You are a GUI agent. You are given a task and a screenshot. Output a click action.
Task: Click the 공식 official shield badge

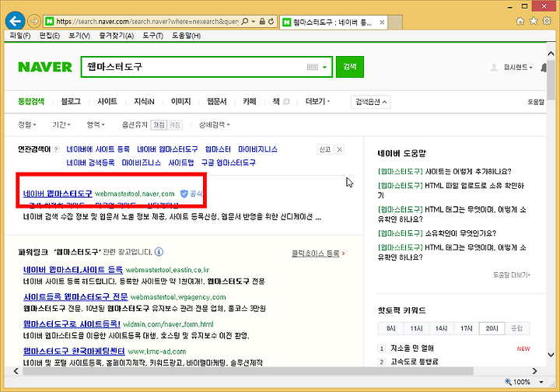192,194
